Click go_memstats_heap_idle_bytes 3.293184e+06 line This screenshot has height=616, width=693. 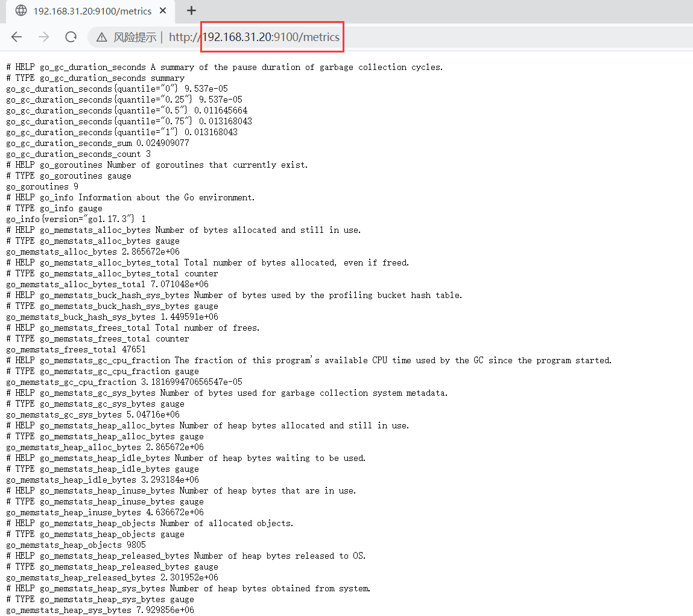coord(103,480)
